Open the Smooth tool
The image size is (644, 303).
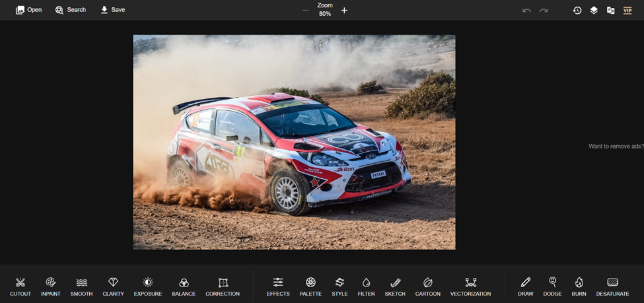[x=81, y=287]
